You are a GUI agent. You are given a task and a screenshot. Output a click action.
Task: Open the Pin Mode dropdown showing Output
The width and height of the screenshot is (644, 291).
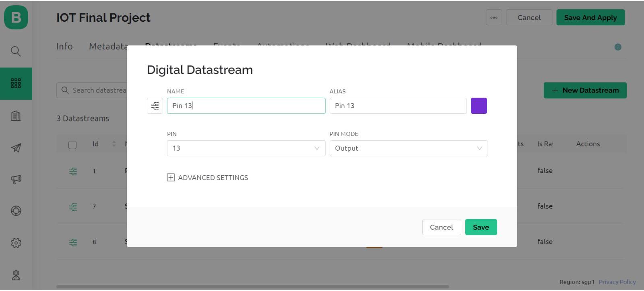[409, 148]
